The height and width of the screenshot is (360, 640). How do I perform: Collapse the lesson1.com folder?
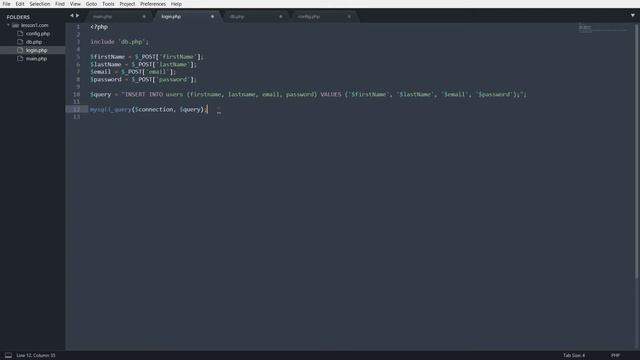(x=8, y=25)
